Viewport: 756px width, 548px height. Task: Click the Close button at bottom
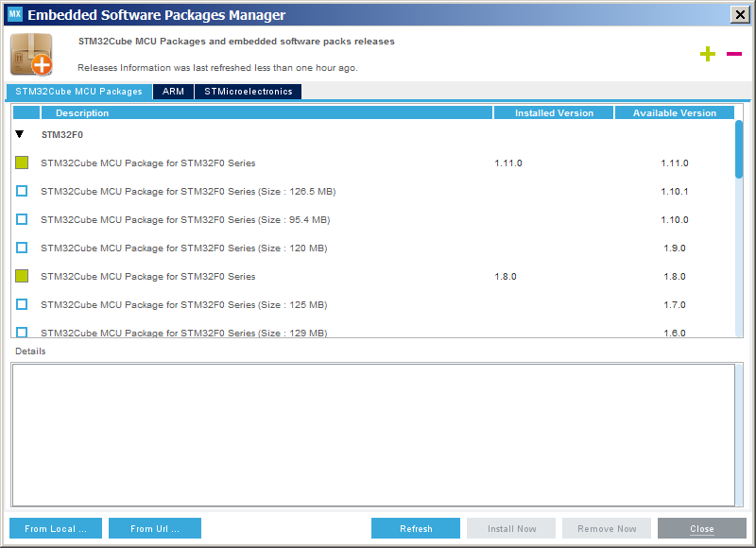702,528
